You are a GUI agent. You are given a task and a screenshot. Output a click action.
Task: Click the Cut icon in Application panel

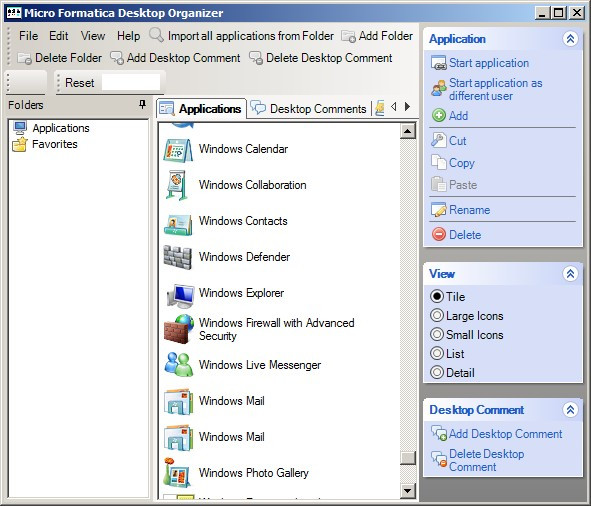[438, 140]
